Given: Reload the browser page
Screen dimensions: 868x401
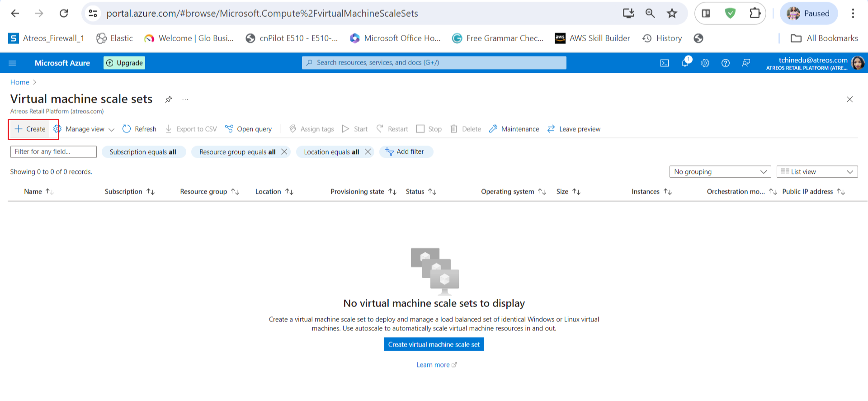Looking at the screenshot, I should [64, 14].
